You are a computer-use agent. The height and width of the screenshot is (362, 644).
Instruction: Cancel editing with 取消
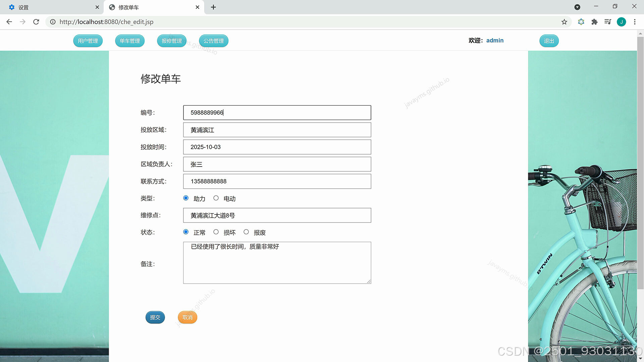coord(187,317)
